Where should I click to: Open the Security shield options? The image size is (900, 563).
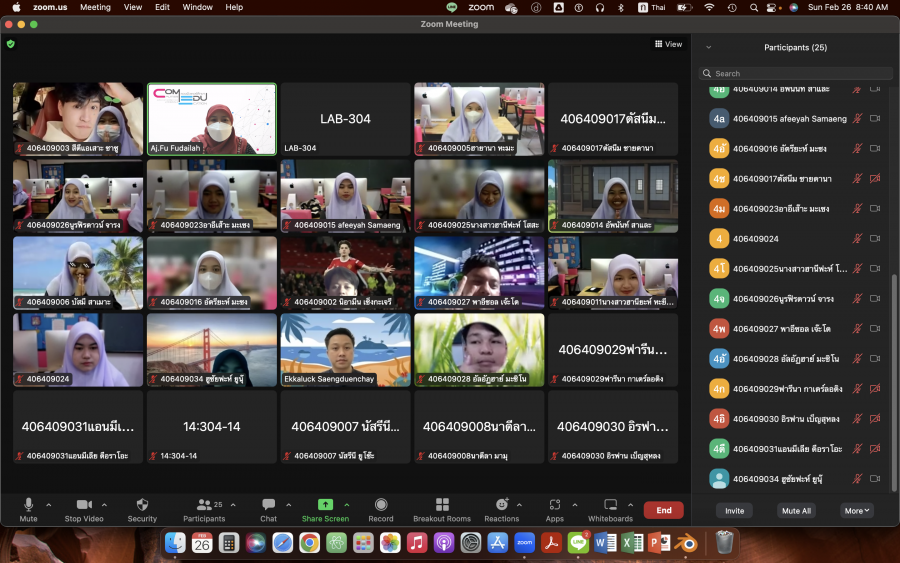(x=142, y=505)
